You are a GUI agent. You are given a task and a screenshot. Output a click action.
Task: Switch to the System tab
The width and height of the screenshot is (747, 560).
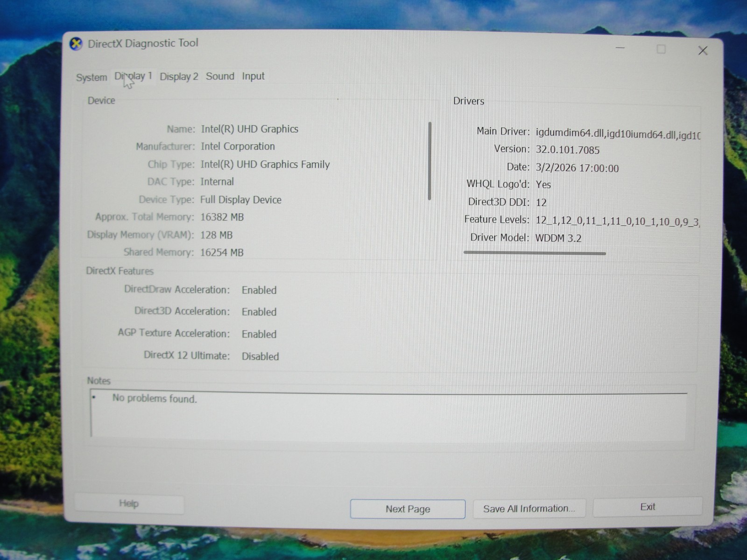[92, 77]
